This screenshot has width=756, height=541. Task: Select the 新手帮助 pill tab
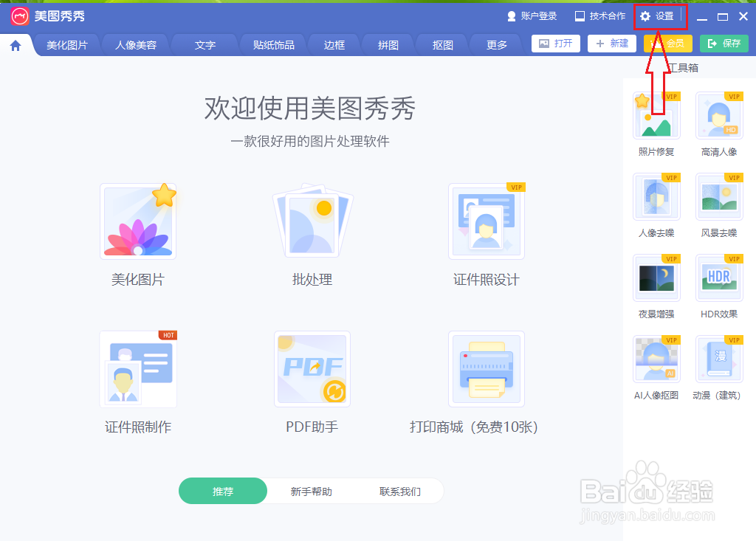pyautogui.click(x=312, y=492)
